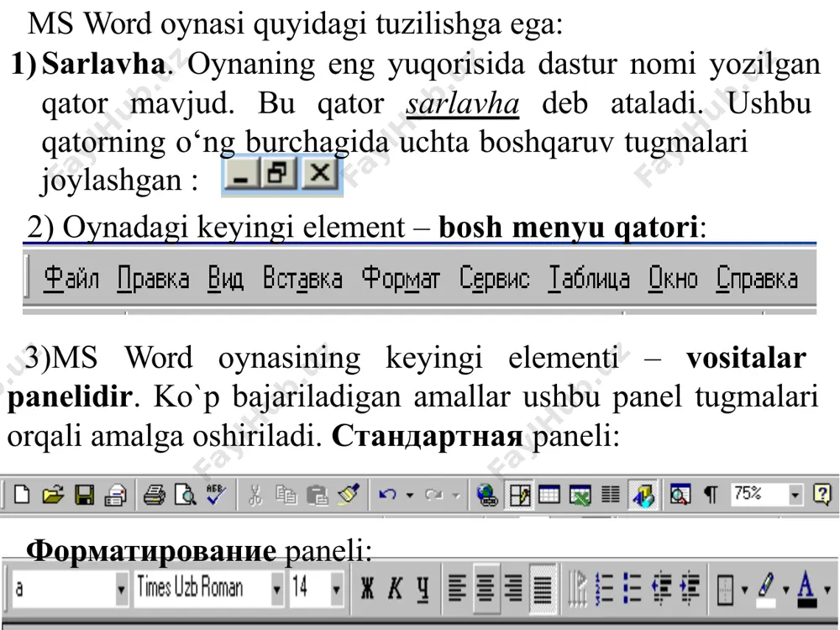Set Align Right paragraph alignment

[x=513, y=588]
